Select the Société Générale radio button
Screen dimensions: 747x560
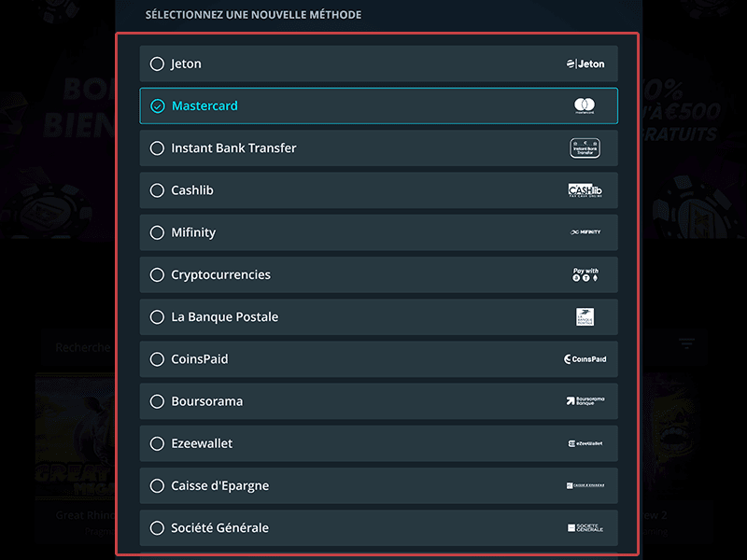[x=157, y=527]
